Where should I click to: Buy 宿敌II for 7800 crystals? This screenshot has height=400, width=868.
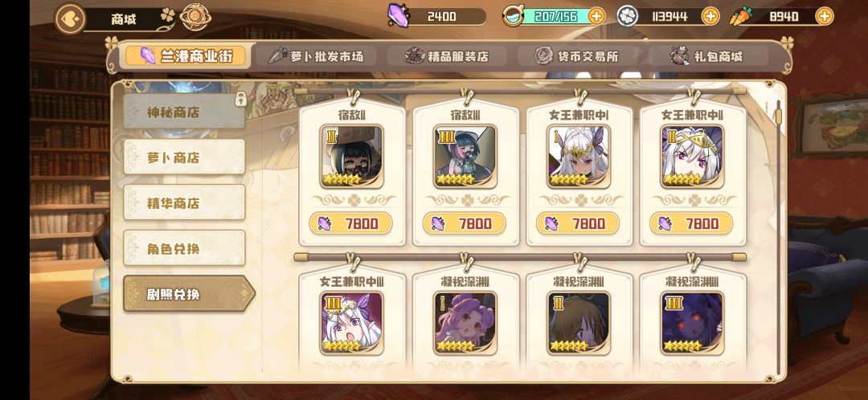(351, 223)
